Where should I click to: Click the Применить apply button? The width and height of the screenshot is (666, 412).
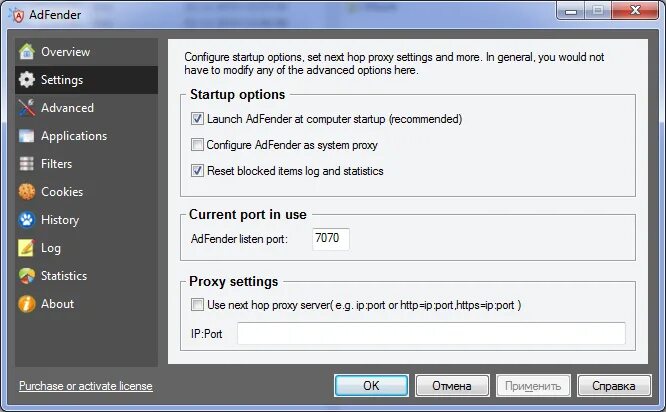533,386
